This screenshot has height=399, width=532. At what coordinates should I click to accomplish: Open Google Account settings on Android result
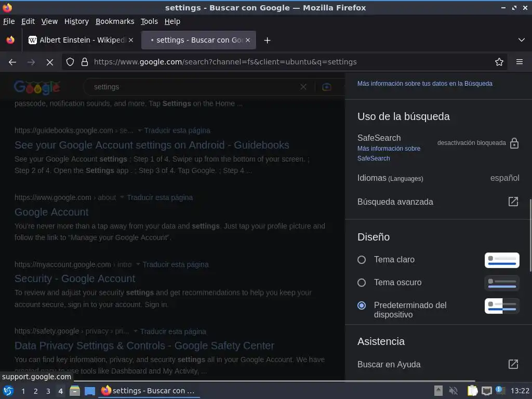point(152,145)
